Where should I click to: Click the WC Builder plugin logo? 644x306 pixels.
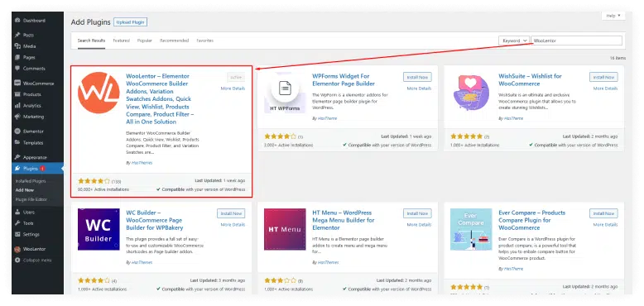coord(99,229)
